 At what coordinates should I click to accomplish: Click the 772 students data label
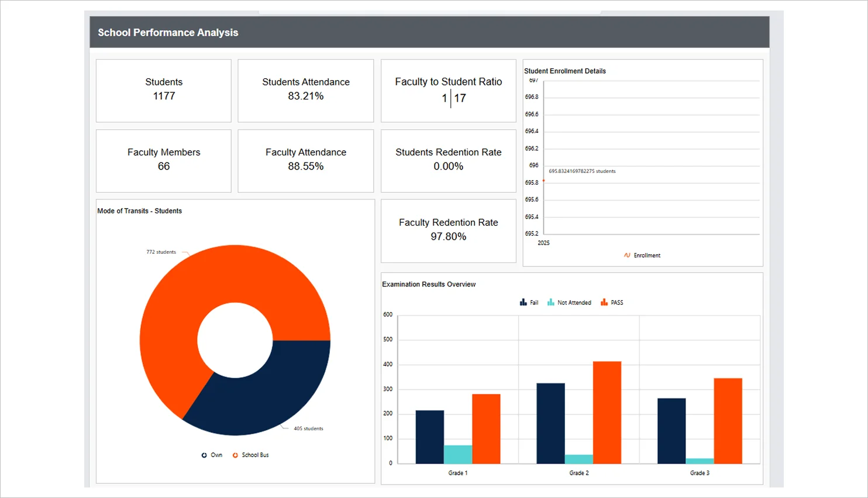pos(161,252)
